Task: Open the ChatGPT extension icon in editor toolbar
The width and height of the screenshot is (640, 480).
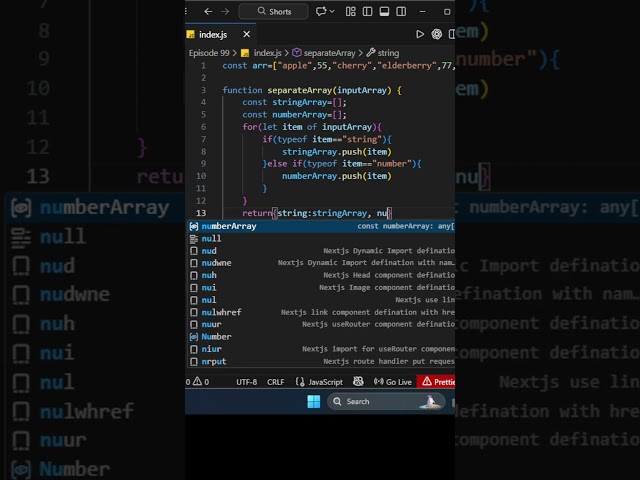Action: click(x=437, y=34)
